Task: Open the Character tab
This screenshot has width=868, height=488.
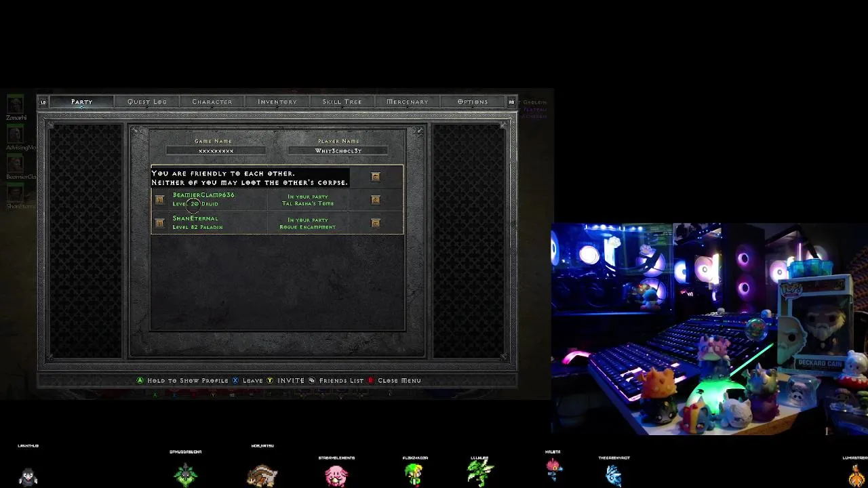Action: point(212,102)
